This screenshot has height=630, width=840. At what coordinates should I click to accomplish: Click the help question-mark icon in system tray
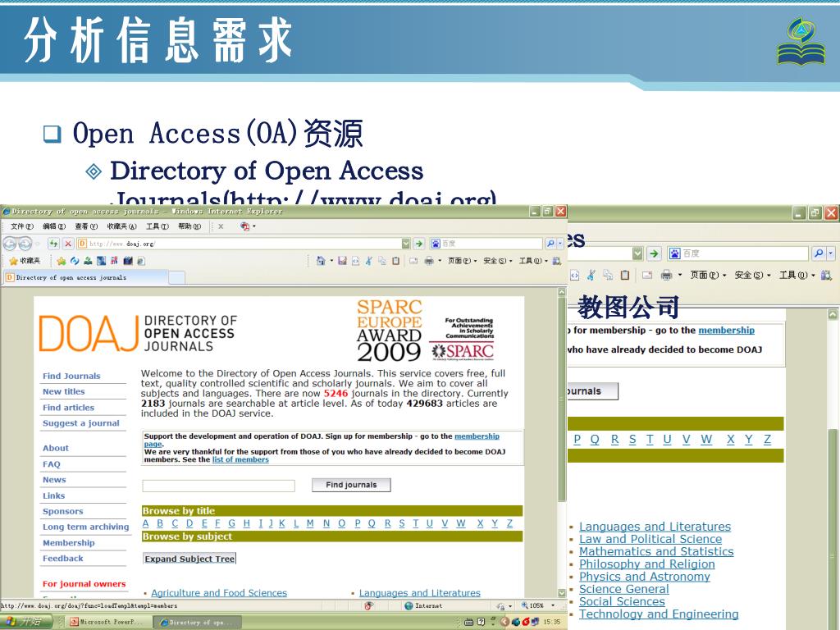coord(481,622)
